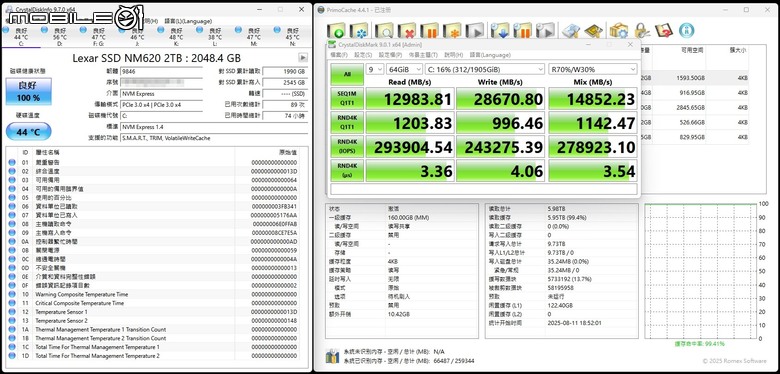Open the PrimoCache level-2 storage management icon
The image size is (780, 374).
point(571,31)
